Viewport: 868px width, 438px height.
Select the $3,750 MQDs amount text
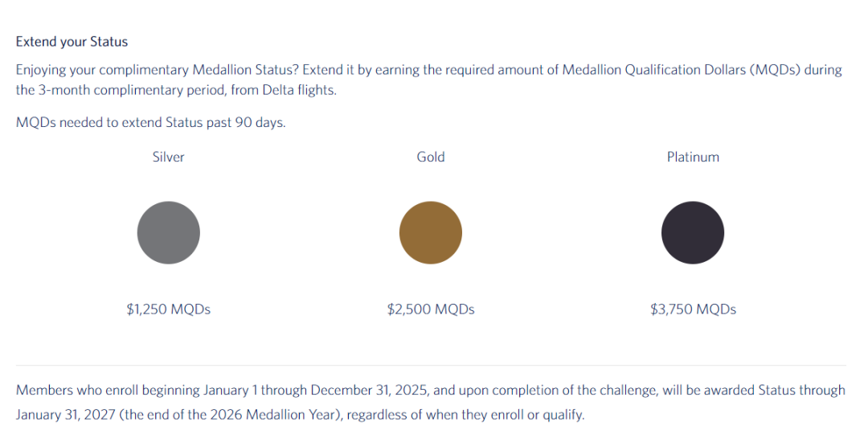pos(693,309)
